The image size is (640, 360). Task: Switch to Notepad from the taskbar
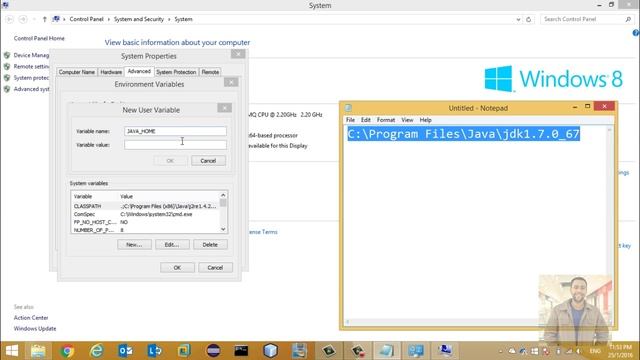386,351
